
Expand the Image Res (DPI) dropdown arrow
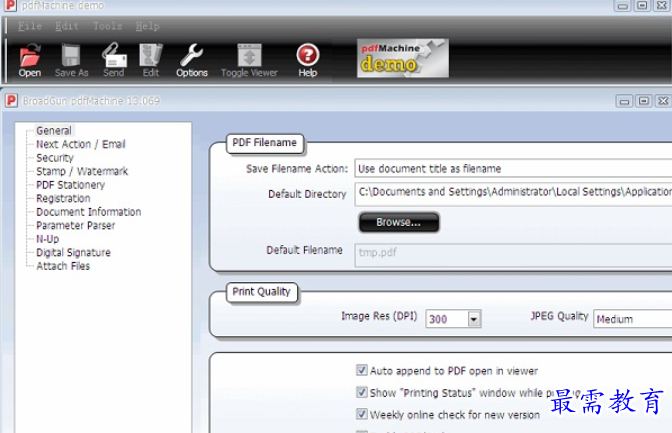(474, 319)
